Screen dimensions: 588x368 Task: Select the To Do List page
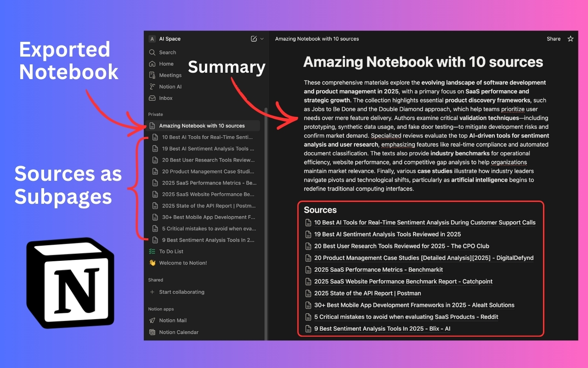(172, 251)
